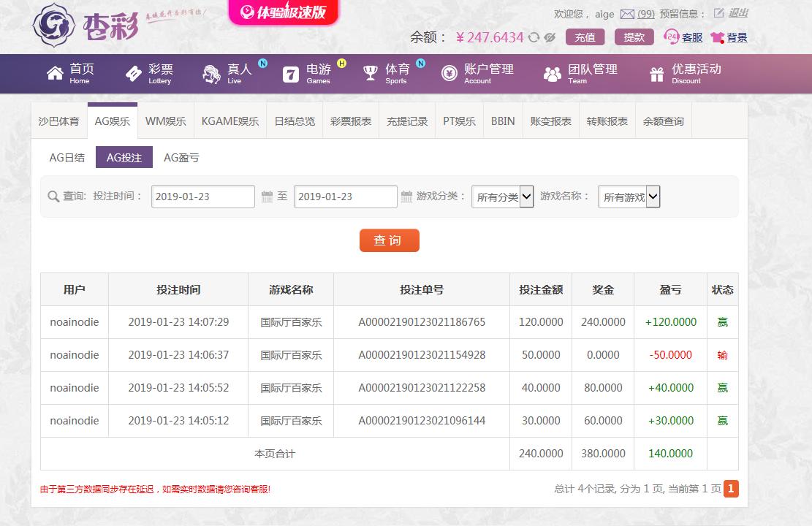Select AG日结 sub-tab
Screen dimensions: 812x526
(67, 157)
